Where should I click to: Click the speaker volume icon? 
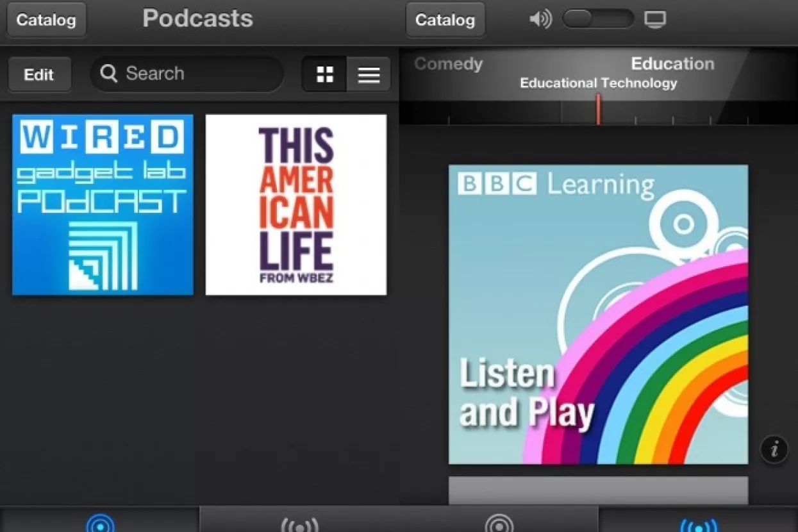[x=540, y=19]
